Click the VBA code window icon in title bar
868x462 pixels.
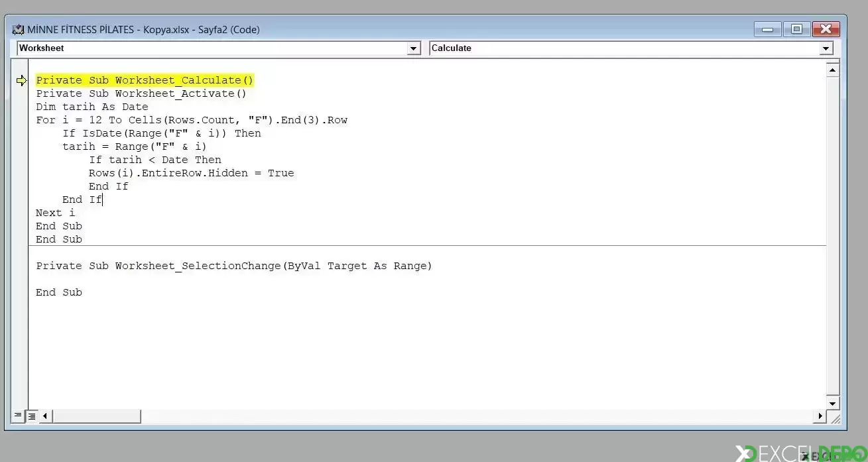coord(18,29)
